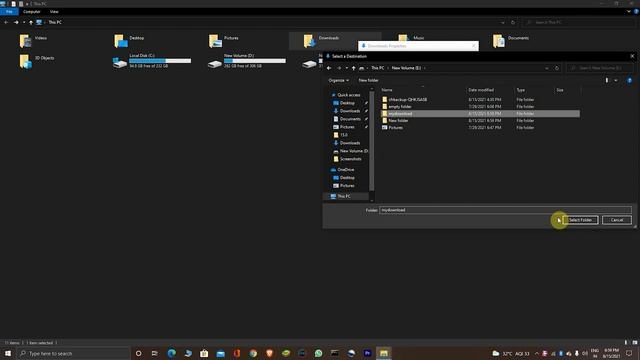Go back in the Select a Destination dialog

(329, 68)
